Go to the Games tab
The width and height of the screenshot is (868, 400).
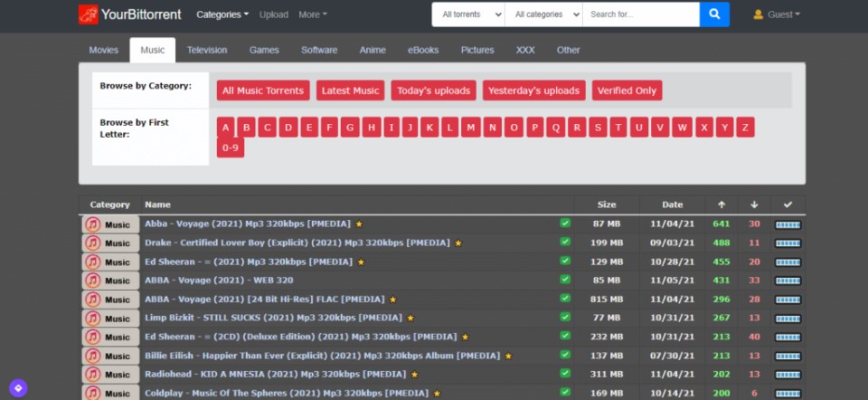[x=264, y=50]
